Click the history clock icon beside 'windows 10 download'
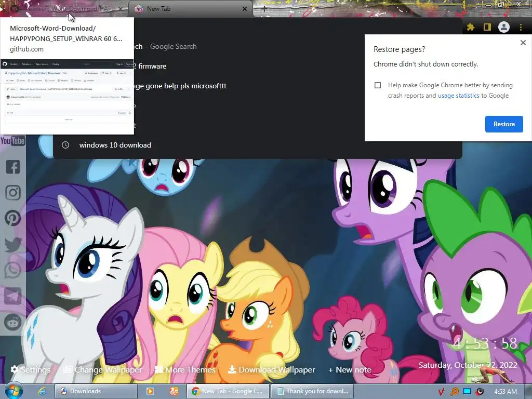The image size is (532, 399). click(65, 145)
